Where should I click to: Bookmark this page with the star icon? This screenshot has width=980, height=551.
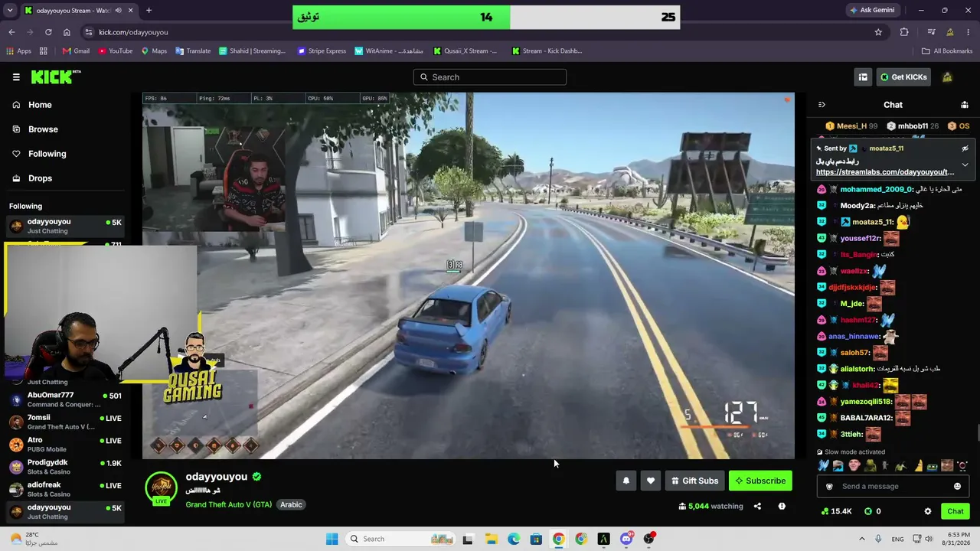click(878, 32)
